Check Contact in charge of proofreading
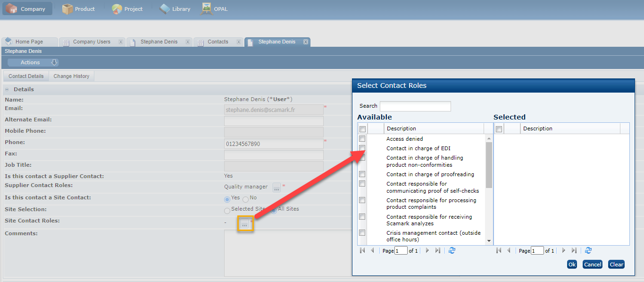This screenshot has height=282, width=644. [362, 174]
